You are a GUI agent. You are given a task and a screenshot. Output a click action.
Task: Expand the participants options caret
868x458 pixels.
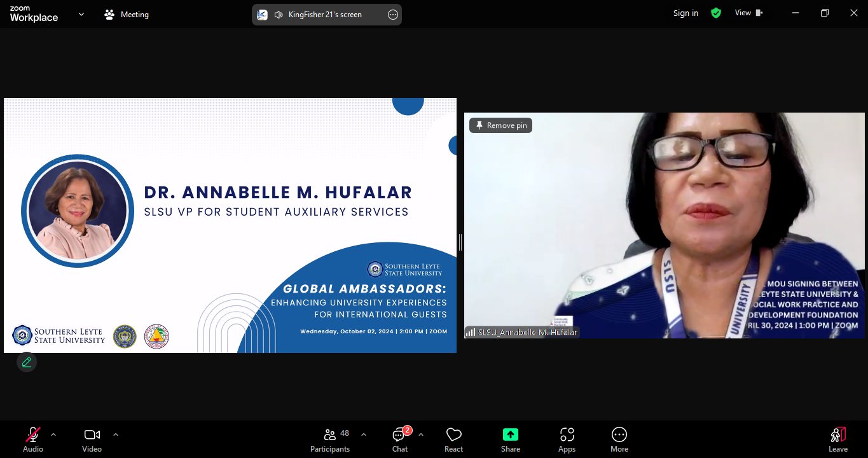pos(364,434)
